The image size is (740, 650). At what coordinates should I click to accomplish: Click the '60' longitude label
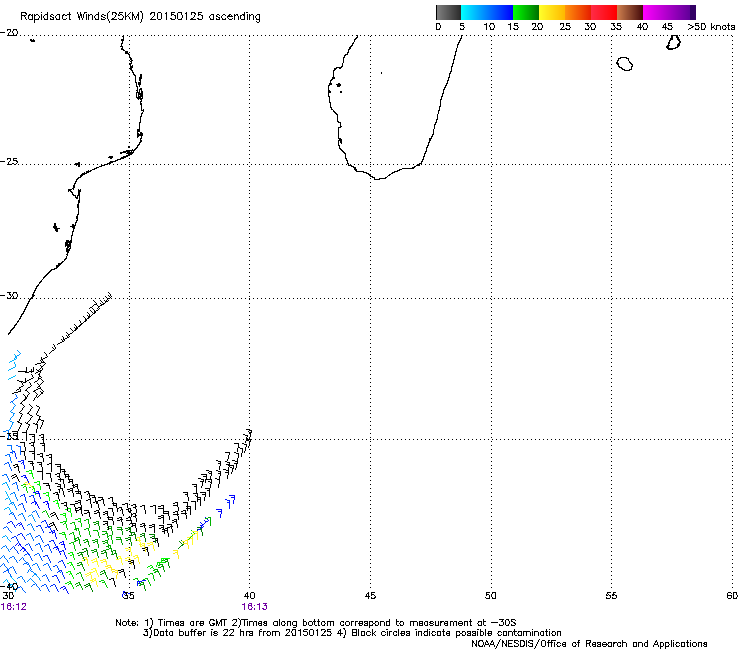[x=732, y=596]
